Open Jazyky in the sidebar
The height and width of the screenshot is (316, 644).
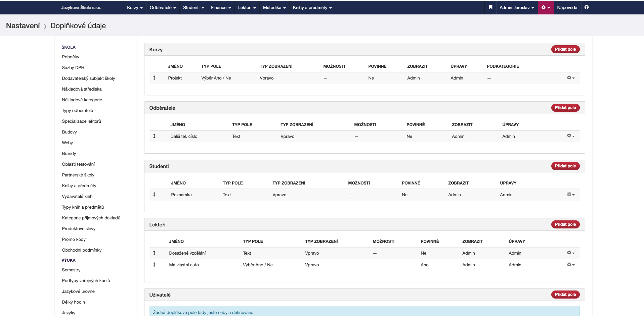point(69,313)
